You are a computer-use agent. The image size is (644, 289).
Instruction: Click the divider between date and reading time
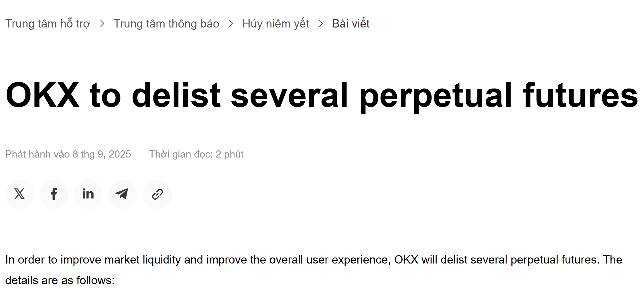coord(140,154)
